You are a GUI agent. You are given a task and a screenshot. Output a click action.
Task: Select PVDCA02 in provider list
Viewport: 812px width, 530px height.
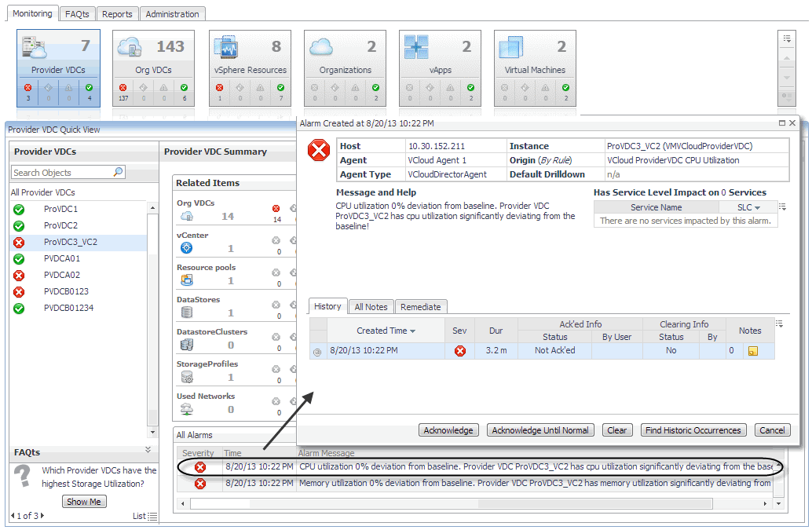click(x=79, y=275)
